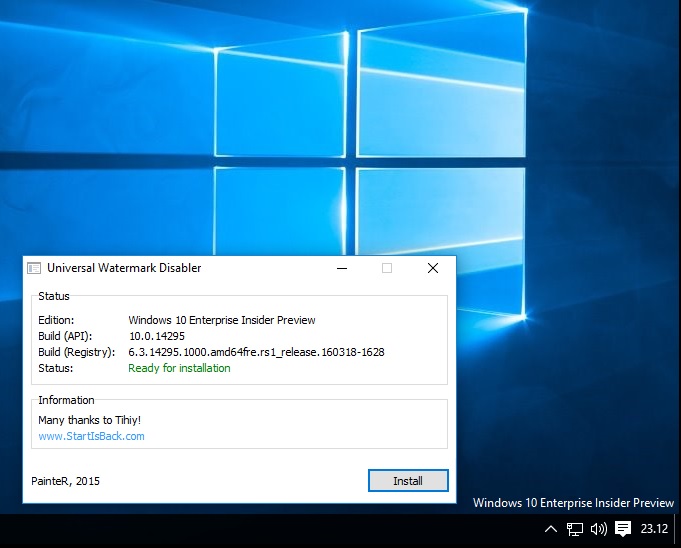Open the network status tray icon
This screenshot has height=548, width=681.
point(575,528)
